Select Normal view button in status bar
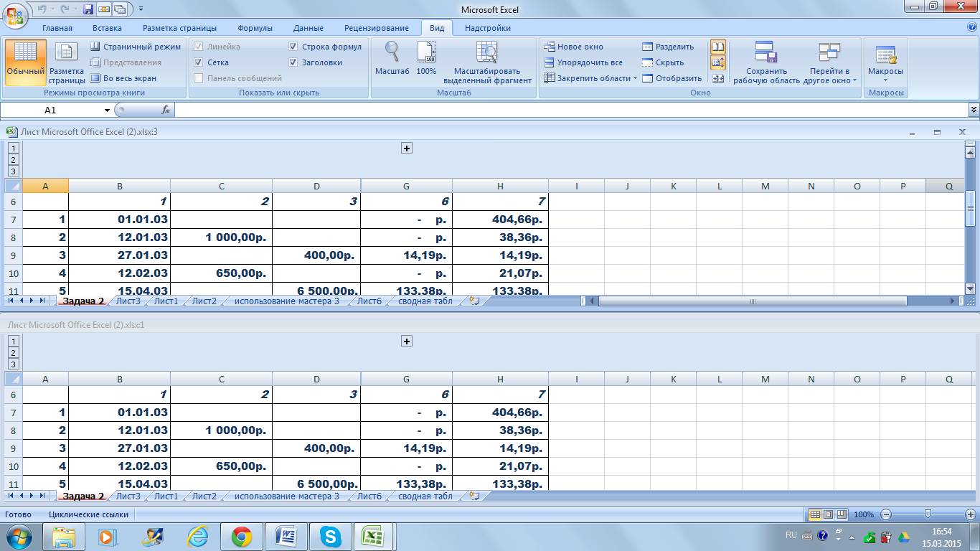The height and width of the screenshot is (551, 980). (814, 514)
